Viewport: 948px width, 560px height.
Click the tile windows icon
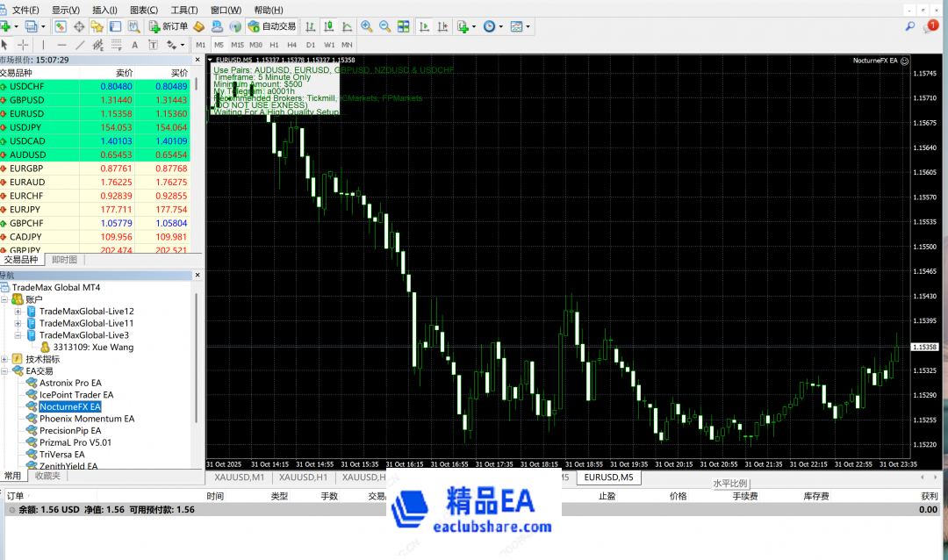click(404, 26)
